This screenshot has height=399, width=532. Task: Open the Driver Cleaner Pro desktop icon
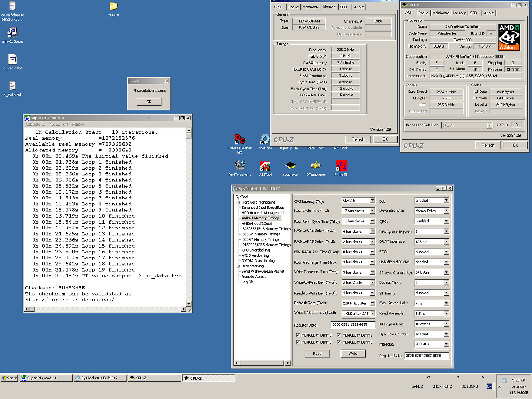(240, 139)
